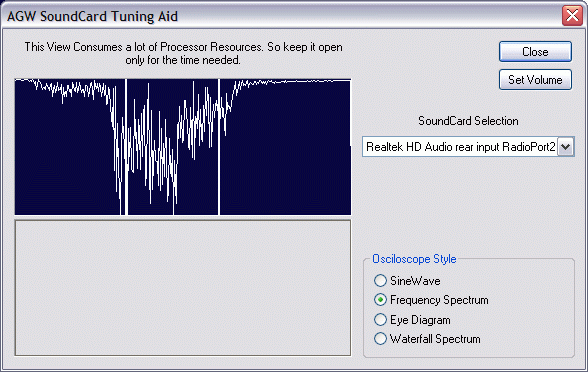Select the Frequency Spectrum radio button
The height and width of the screenshot is (372, 588).
click(380, 300)
